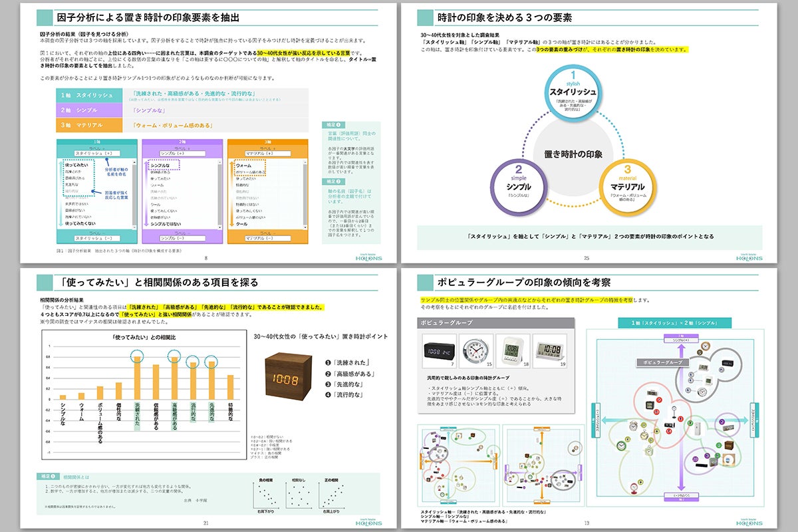Viewport: 798px width, 532px height.
Task: Click the subheading 因子分析の結果（因子を見つける分析）
Action: tap(85, 33)
